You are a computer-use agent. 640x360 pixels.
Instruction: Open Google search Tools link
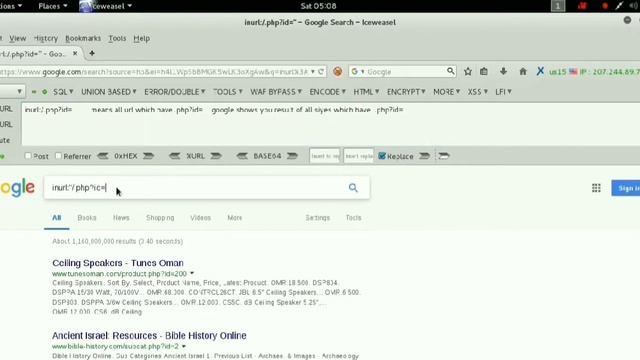(x=353, y=218)
